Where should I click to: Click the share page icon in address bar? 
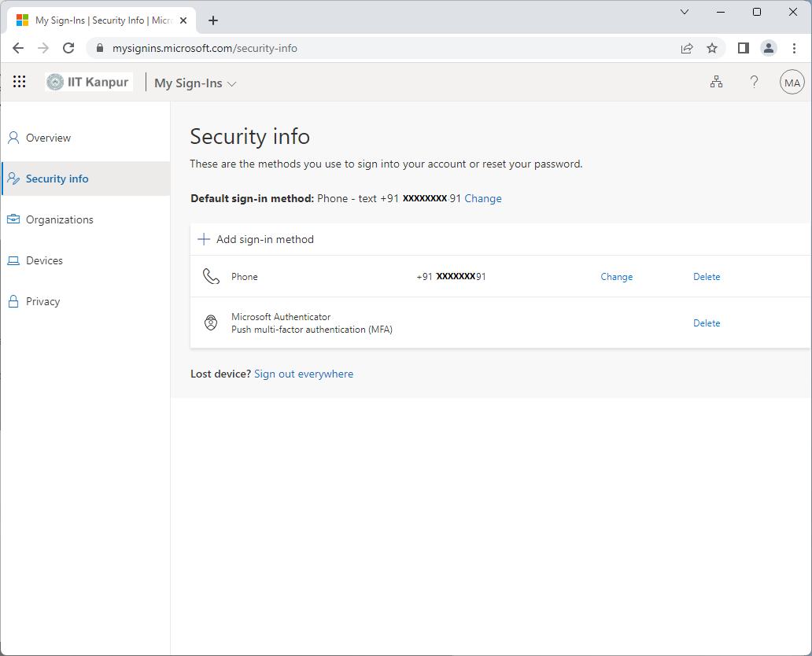pyautogui.click(x=687, y=48)
